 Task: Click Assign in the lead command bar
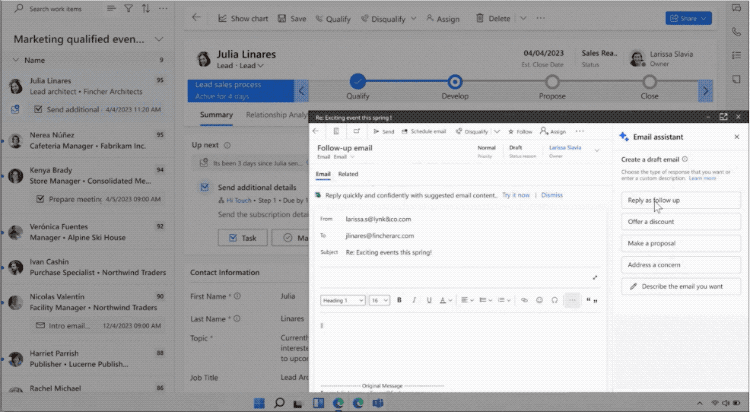(442, 19)
